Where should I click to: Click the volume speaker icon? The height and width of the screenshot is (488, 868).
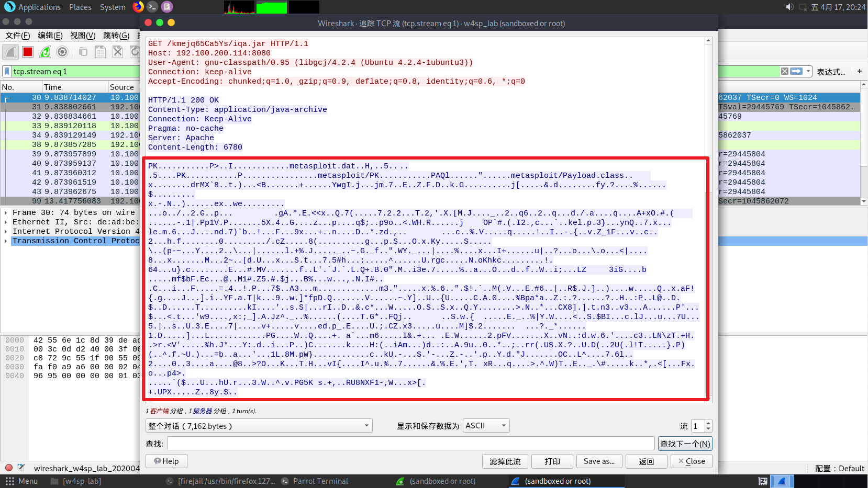(789, 7)
